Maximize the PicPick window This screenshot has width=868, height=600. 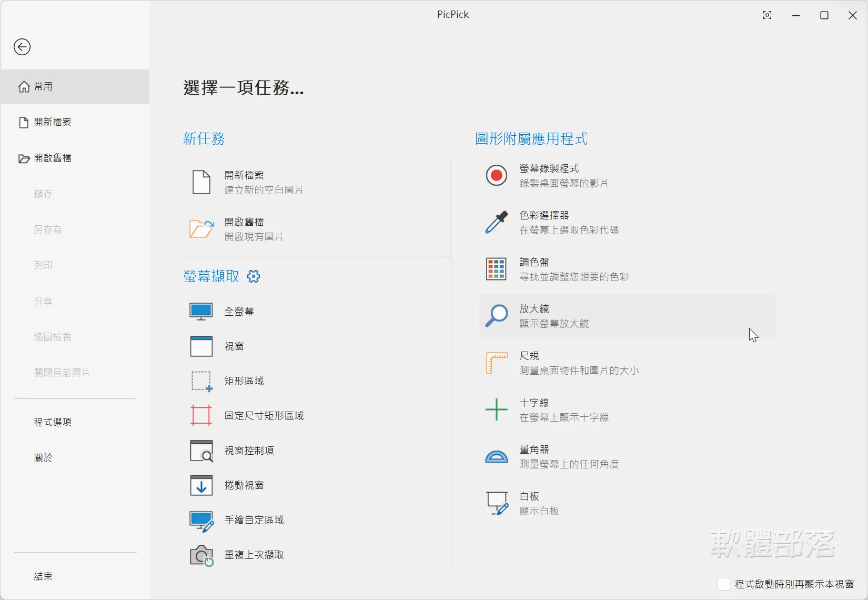click(824, 15)
